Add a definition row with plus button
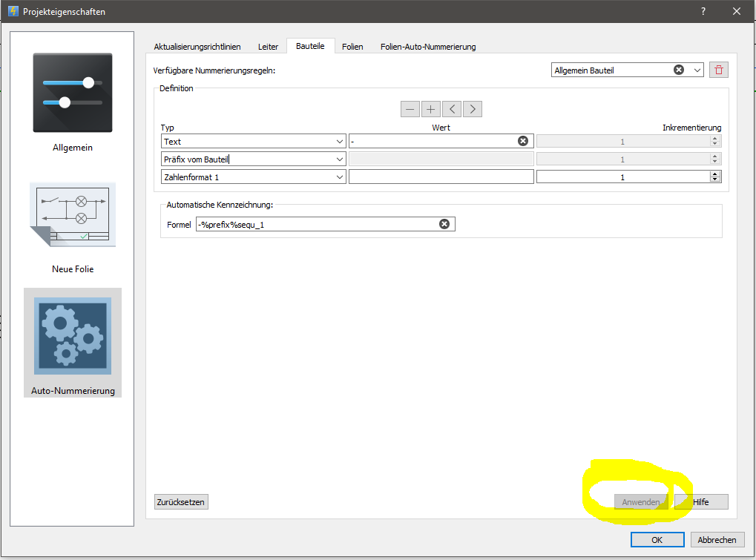 431,109
